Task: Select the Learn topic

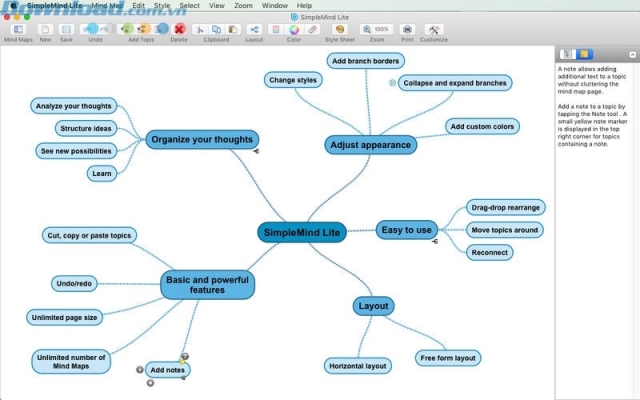Action: (102, 173)
